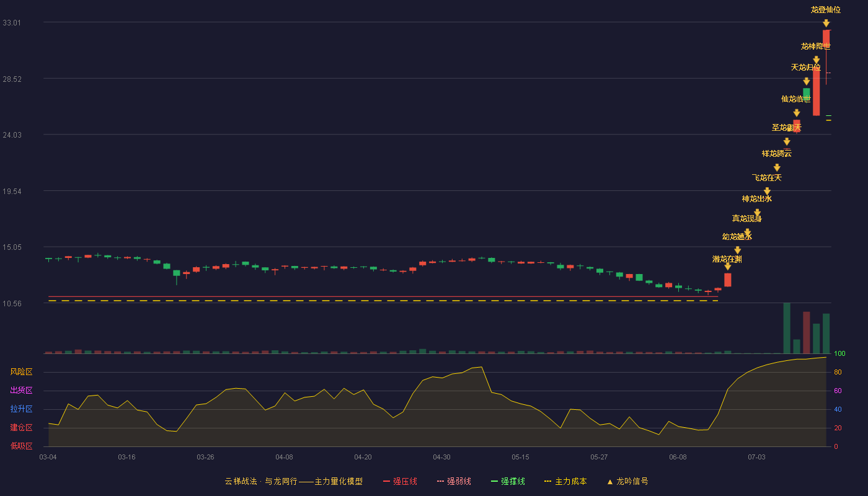Select the 低吸区 zone label
This screenshot has width=868, height=496.
coord(21,446)
